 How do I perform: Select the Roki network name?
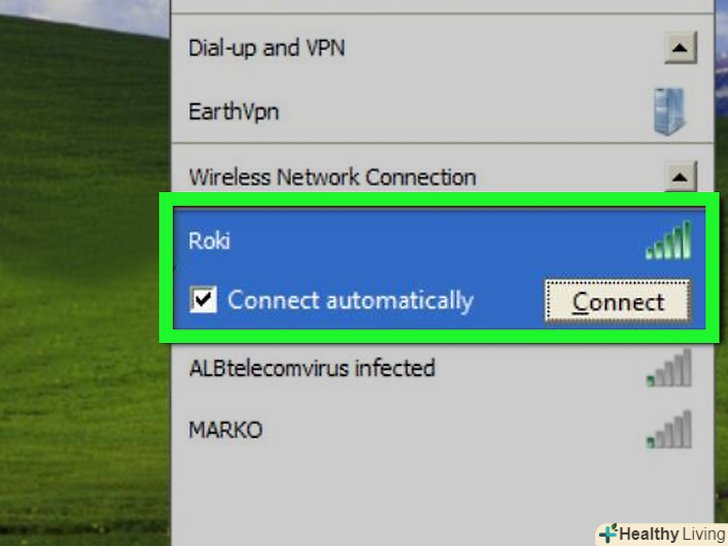(x=209, y=240)
